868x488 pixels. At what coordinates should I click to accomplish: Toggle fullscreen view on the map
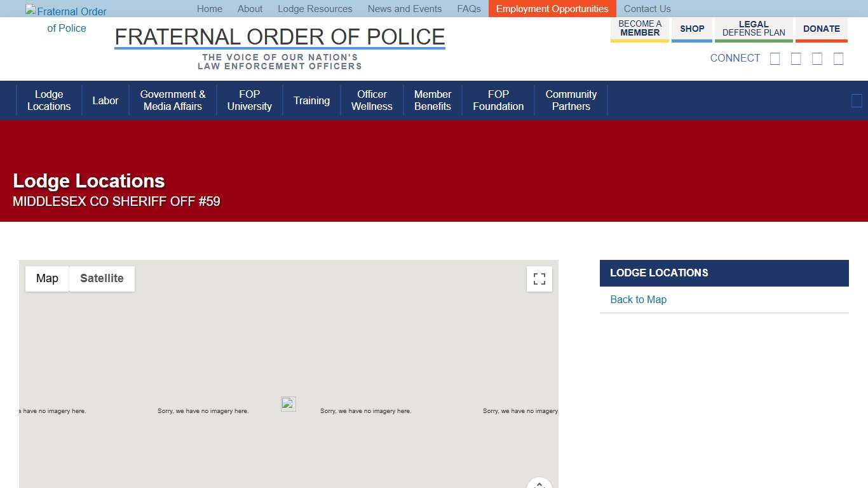pyautogui.click(x=539, y=279)
